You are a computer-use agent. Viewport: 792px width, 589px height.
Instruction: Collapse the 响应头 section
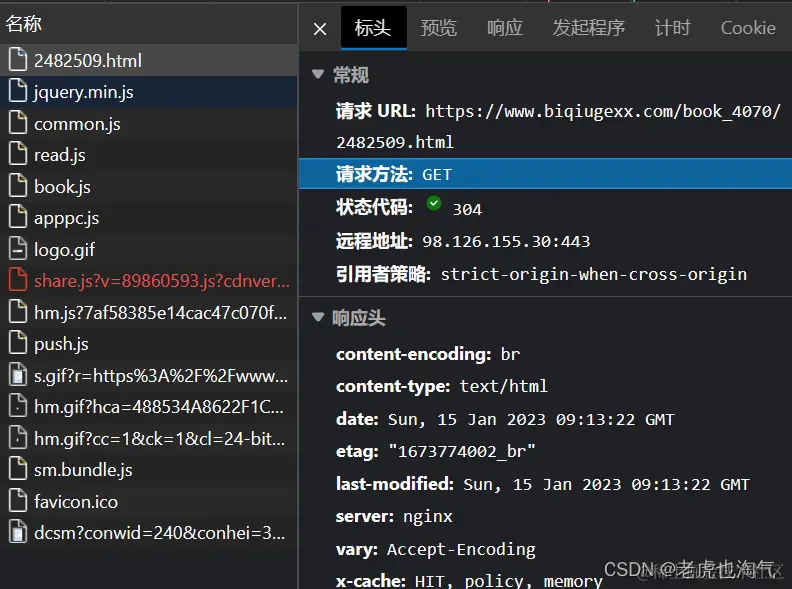tap(318, 317)
